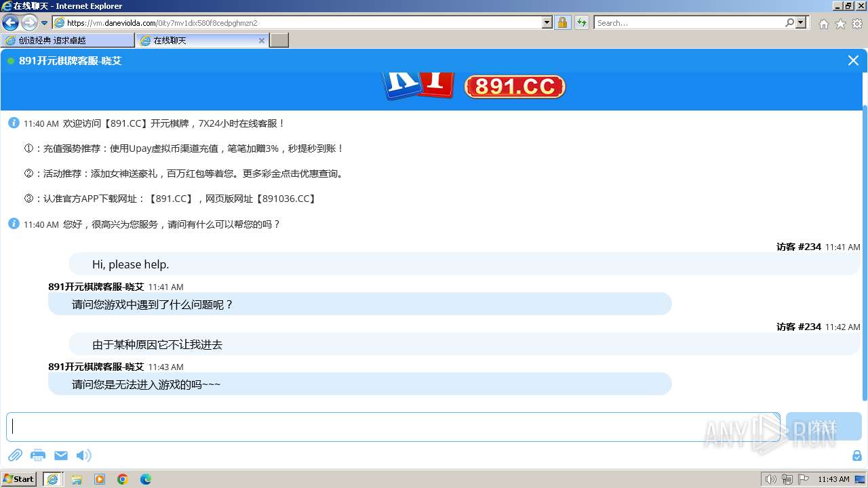Click the taskbar clock 11:43 AM

[833, 479]
